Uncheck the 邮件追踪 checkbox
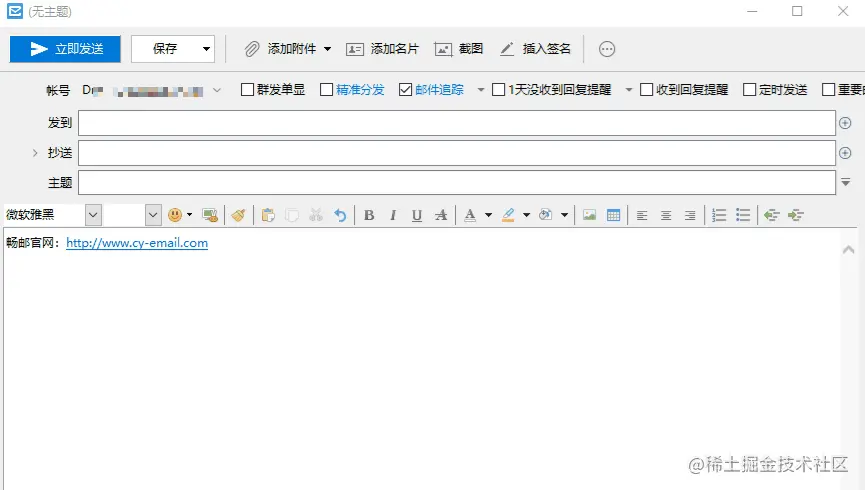 405,89
